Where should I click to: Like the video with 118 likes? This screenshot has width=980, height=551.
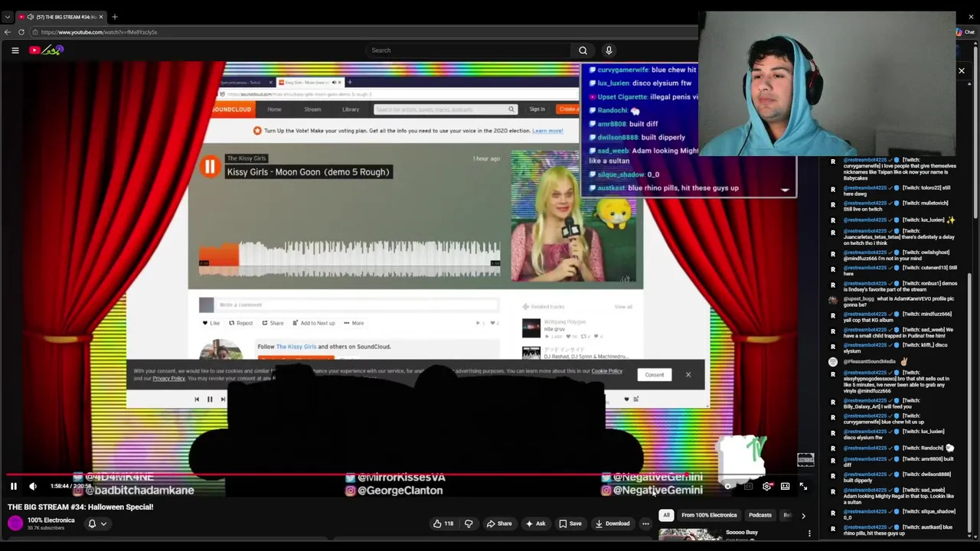click(443, 523)
